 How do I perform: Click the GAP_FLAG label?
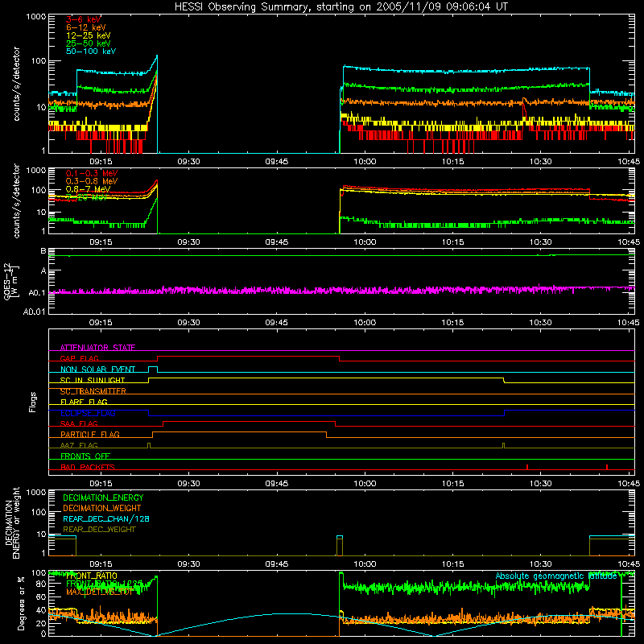[79, 358]
